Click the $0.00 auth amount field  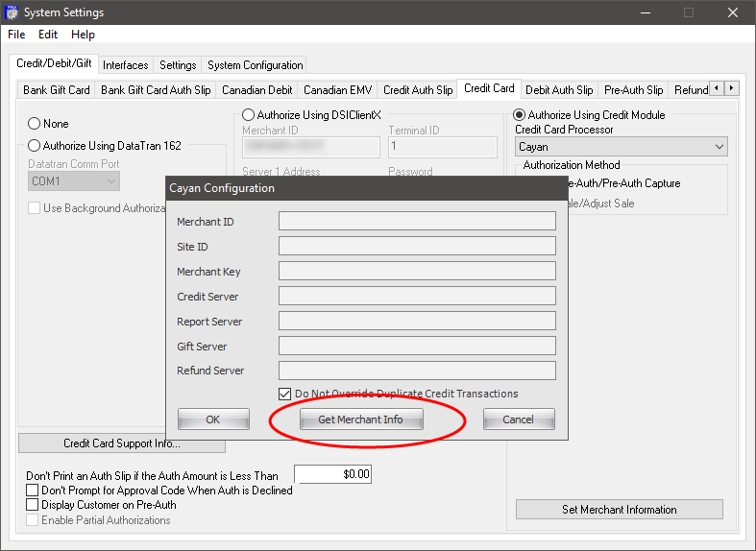tap(332, 474)
